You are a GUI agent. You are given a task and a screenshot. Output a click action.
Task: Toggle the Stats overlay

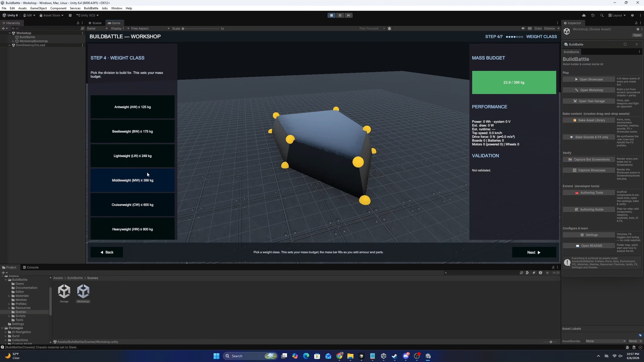coord(538,28)
